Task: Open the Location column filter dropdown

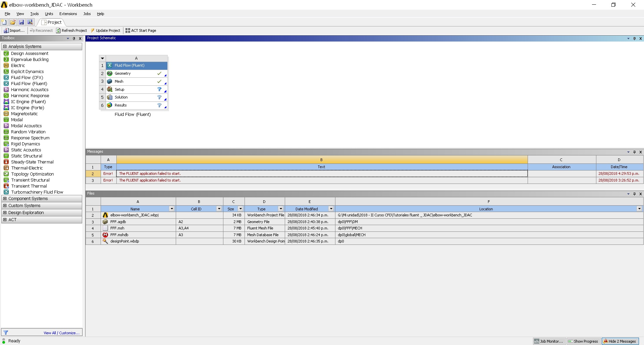Action: click(639, 209)
